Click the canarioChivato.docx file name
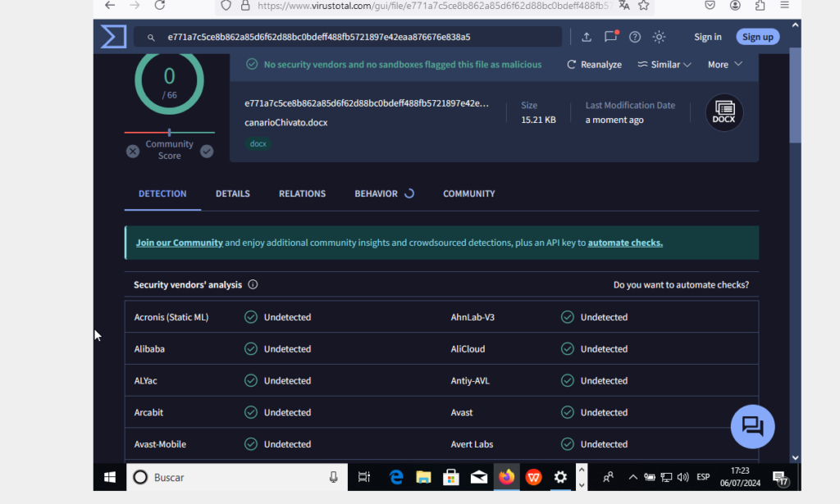This screenshot has width=840, height=504. pos(286,123)
